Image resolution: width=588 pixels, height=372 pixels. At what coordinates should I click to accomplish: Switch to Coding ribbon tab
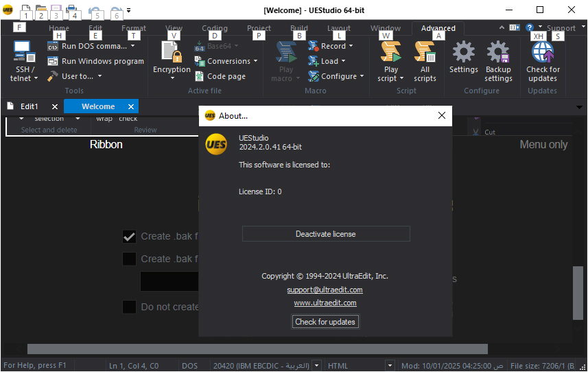pyautogui.click(x=215, y=28)
